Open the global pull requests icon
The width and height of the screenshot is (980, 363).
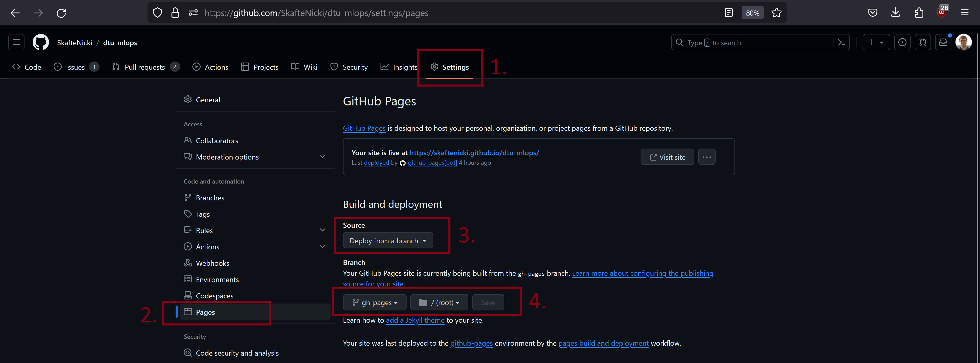(923, 43)
